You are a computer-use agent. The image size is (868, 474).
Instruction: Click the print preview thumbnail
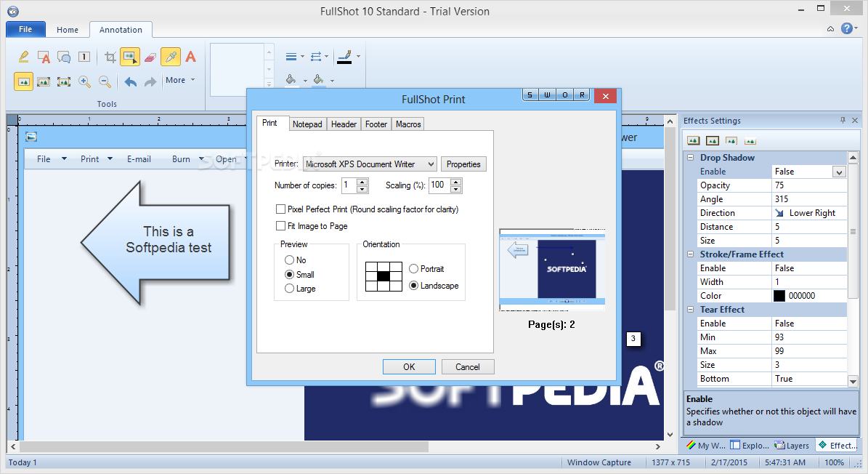(552, 270)
